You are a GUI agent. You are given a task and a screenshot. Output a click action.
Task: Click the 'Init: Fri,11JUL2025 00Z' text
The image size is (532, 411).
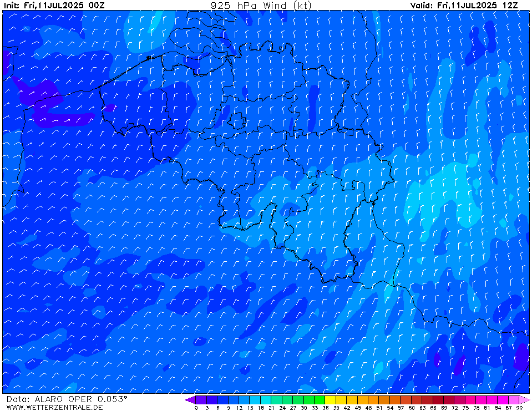[x=54, y=6]
